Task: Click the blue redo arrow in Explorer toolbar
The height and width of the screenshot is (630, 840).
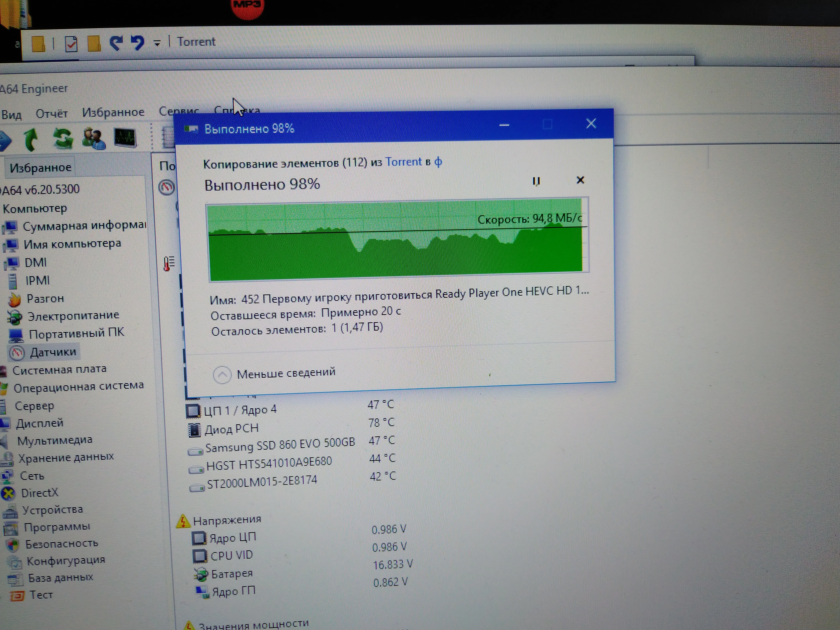Action: pyautogui.click(x=116, y=43)
